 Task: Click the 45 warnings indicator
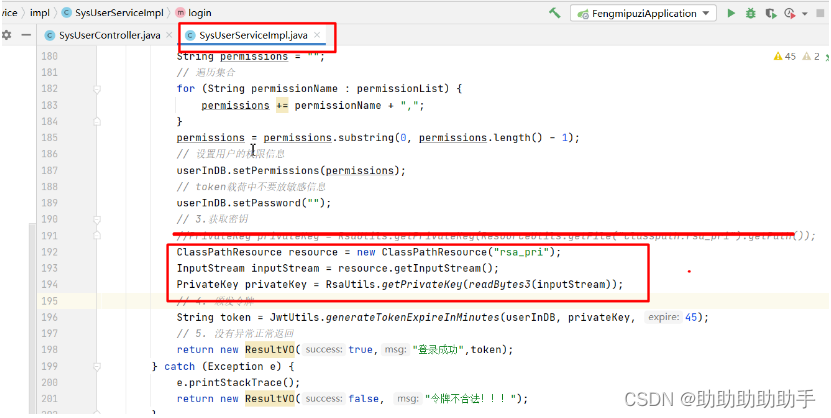pos(785,56)
